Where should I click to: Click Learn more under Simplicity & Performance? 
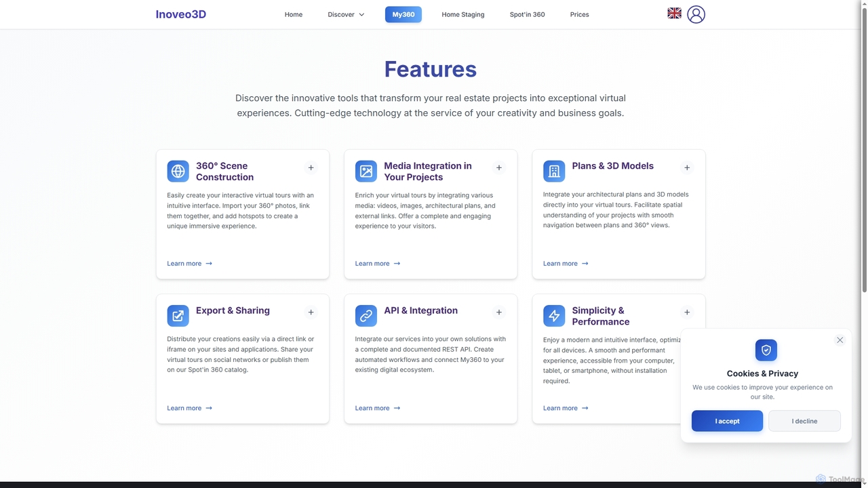click(566, 408)
